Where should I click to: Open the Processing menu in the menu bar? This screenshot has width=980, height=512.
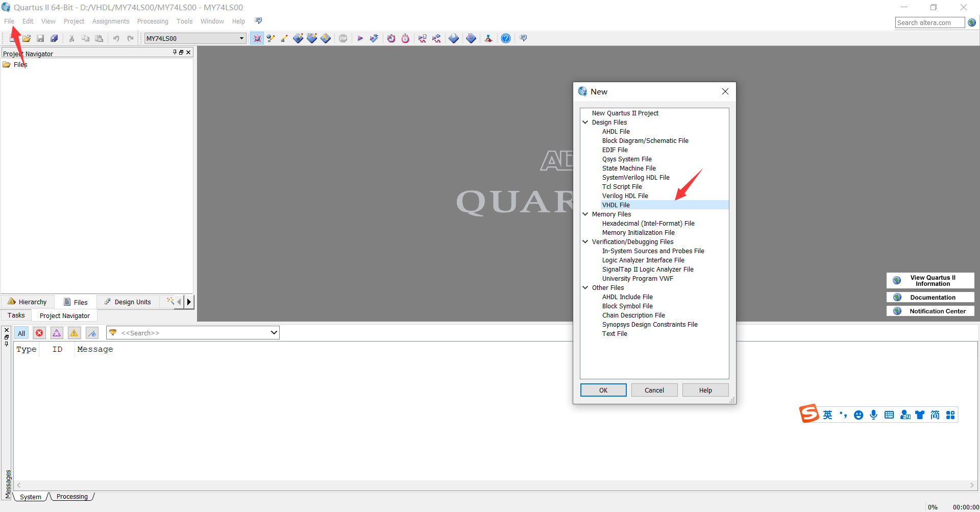click(153, 21)
